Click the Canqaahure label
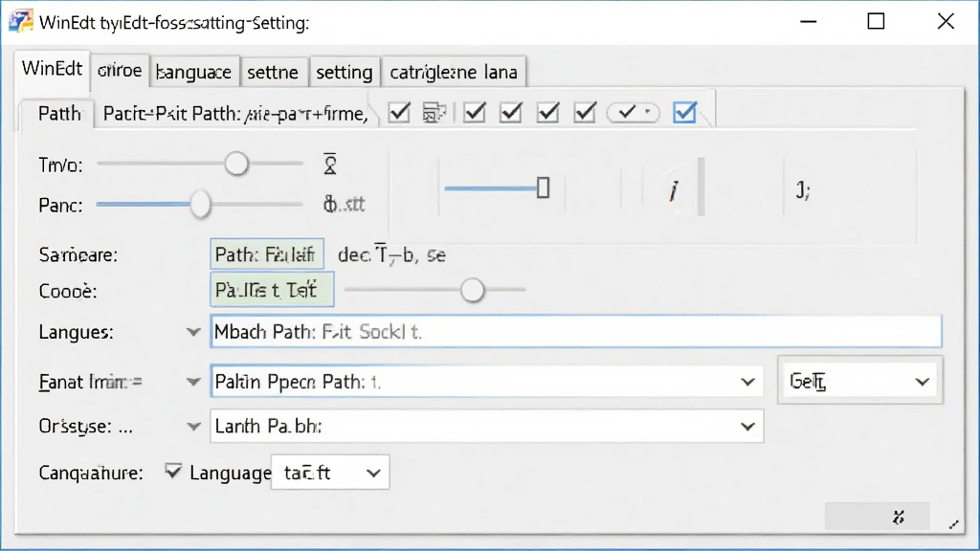This screenshot has width=980, height=551. (91, 473)
